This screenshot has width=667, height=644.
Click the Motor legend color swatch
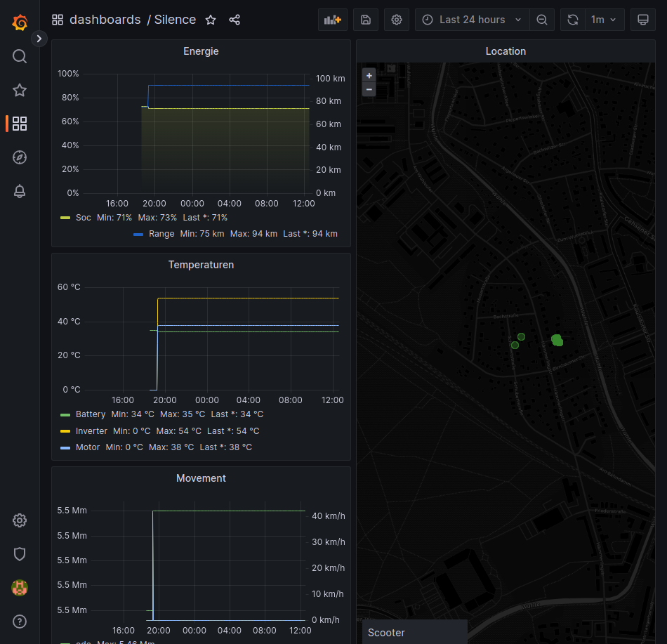pos(65,447)
